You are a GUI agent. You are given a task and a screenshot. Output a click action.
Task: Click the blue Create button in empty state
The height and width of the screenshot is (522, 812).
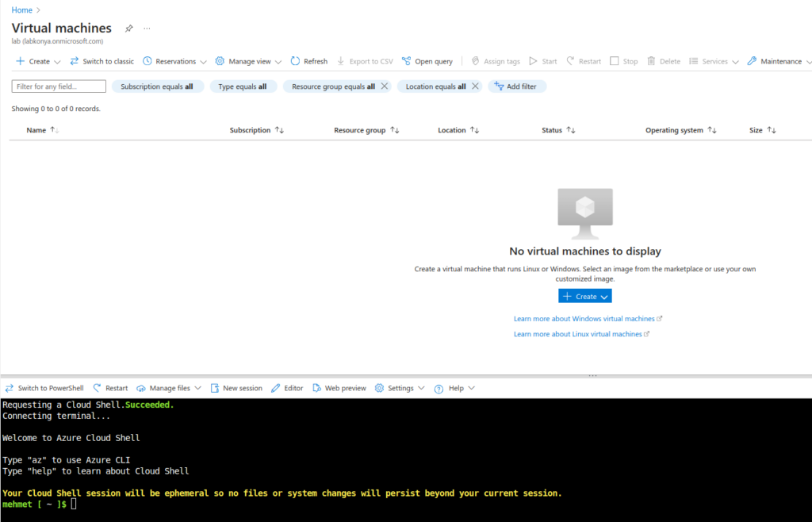point(585,296)
